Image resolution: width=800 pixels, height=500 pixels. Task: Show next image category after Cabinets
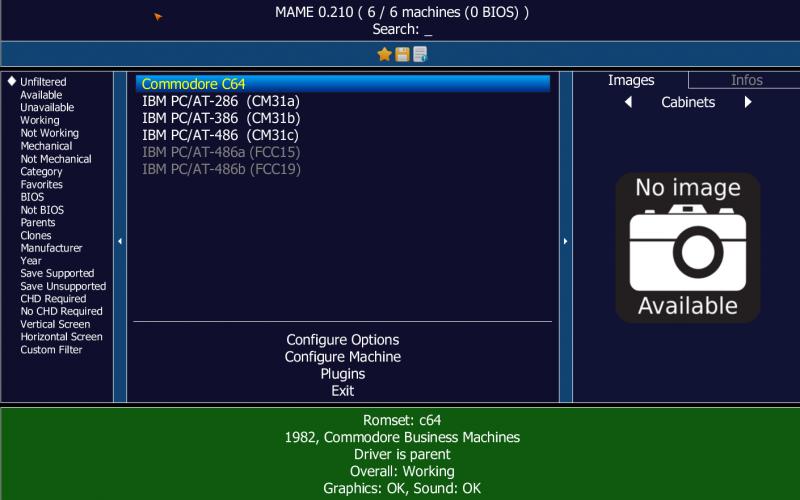747,102
